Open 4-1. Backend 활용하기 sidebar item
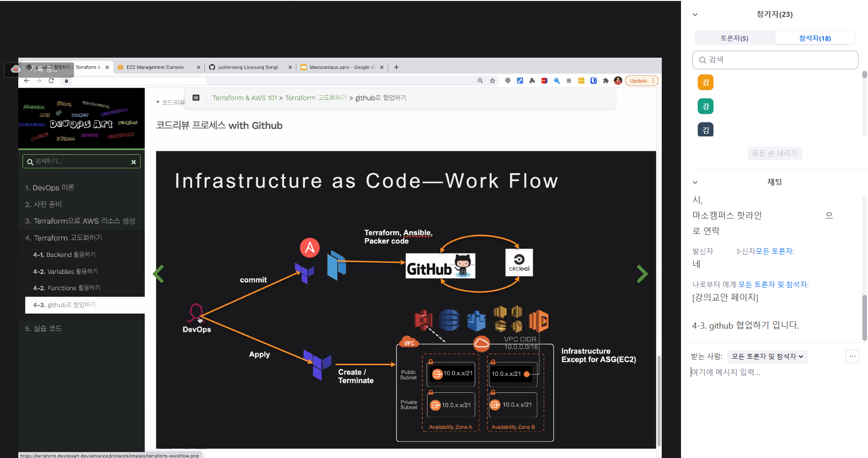868x458 pixels. point(64,255)
